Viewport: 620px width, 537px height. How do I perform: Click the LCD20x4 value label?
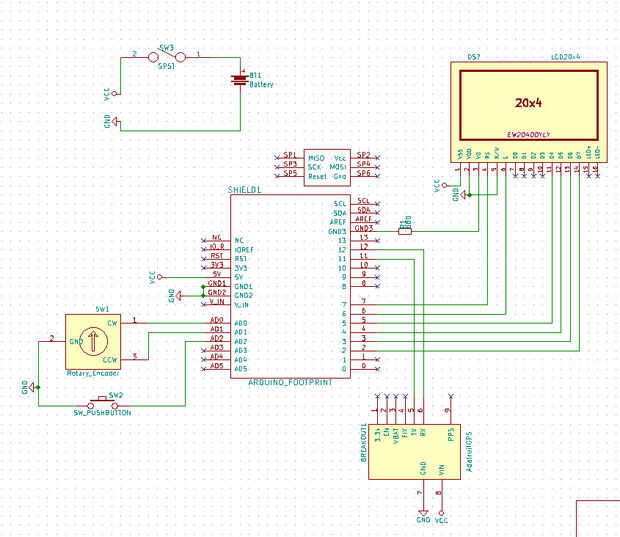[x=565, y=57]
